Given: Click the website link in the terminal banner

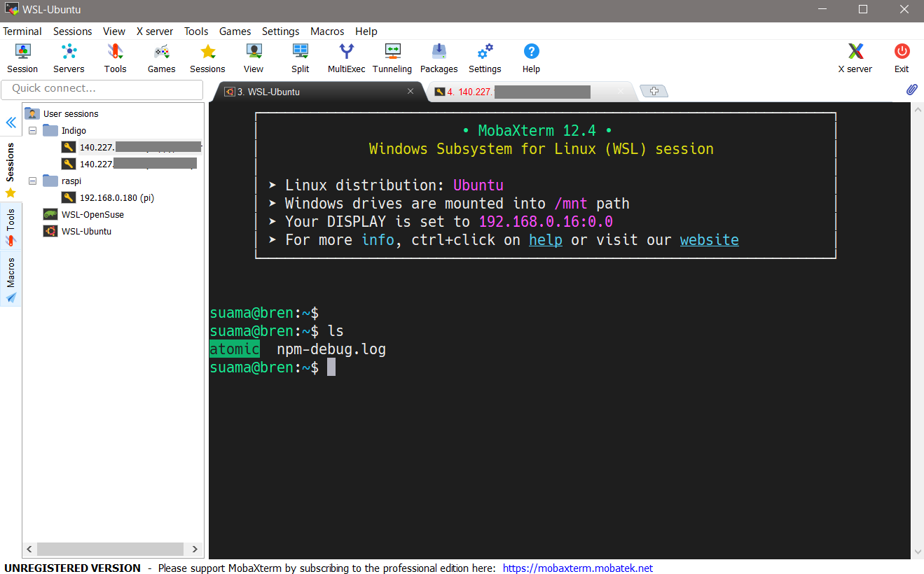Looking at the screenshot, I should point(709,239).
